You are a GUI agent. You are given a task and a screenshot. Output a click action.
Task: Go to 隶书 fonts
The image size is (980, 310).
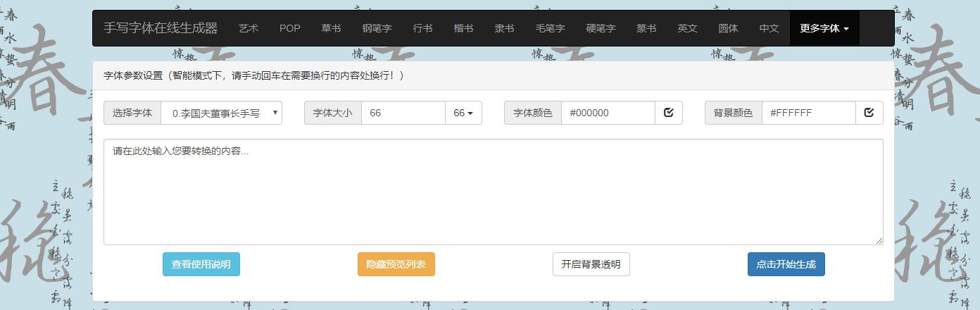pyautogui.click(x=504, y=28)
